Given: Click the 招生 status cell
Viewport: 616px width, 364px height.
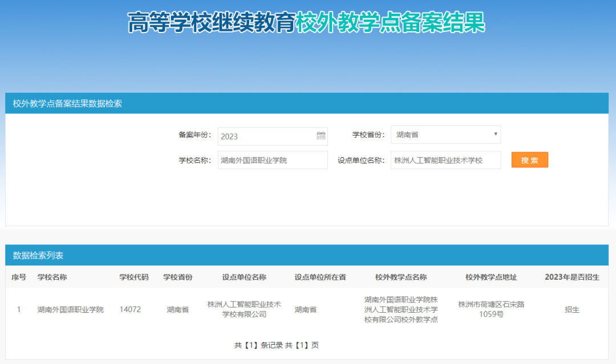Looking at the screenshot, I should pos(572,310).
